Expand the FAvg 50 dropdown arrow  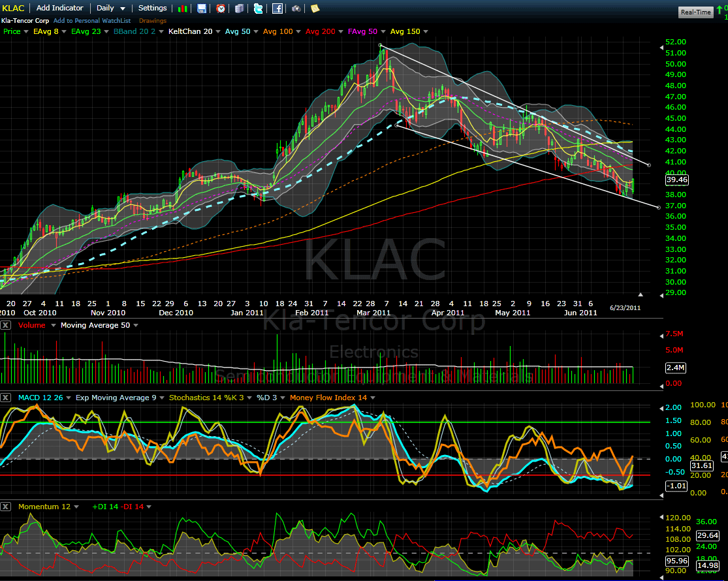(x=383, y=31)
